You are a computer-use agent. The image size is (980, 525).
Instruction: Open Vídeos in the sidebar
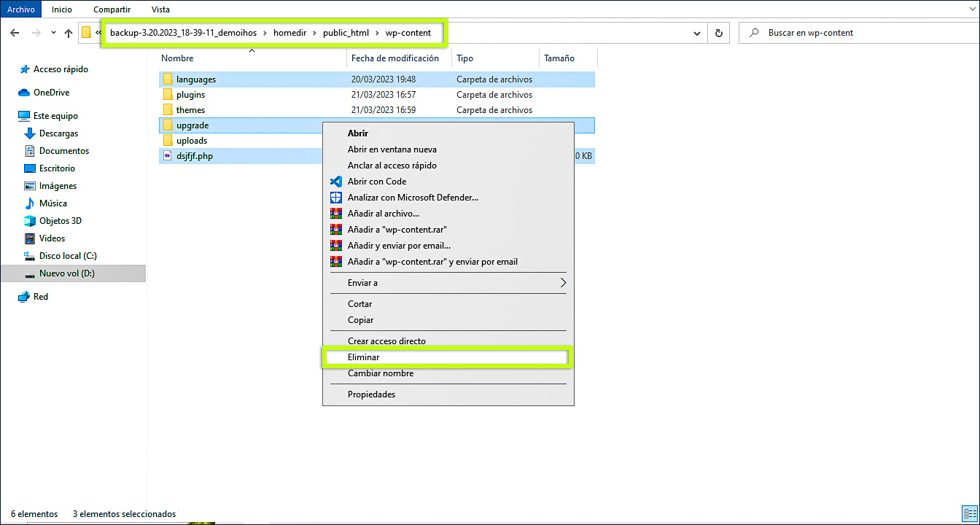point(52,238)
